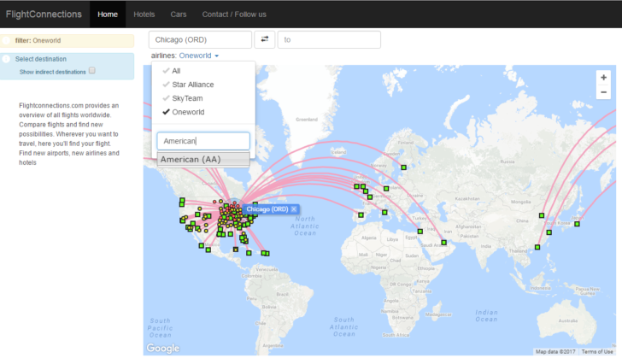Open the Hotels menu item
The width and height of the screenshot is (622, 364).
click(144, 15)
